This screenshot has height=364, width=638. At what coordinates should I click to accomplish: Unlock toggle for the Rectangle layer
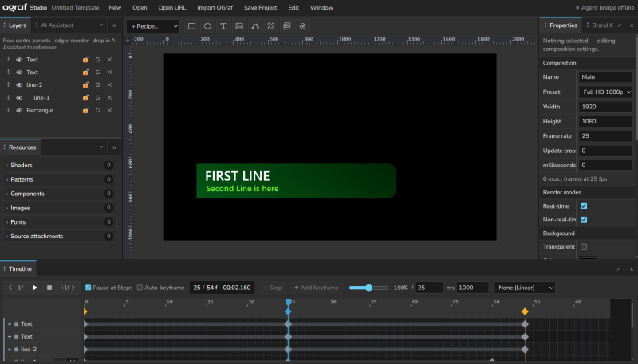tap(85, 110)
